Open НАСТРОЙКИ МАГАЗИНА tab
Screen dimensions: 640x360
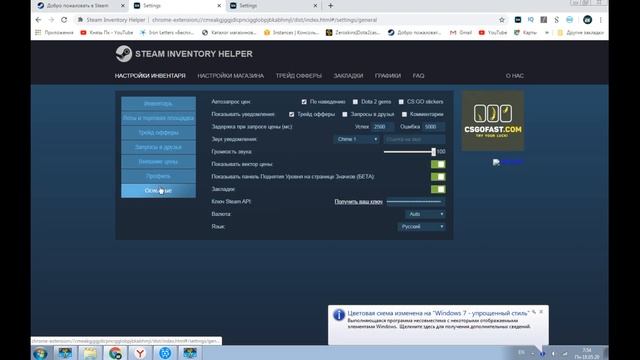[231, 76]
